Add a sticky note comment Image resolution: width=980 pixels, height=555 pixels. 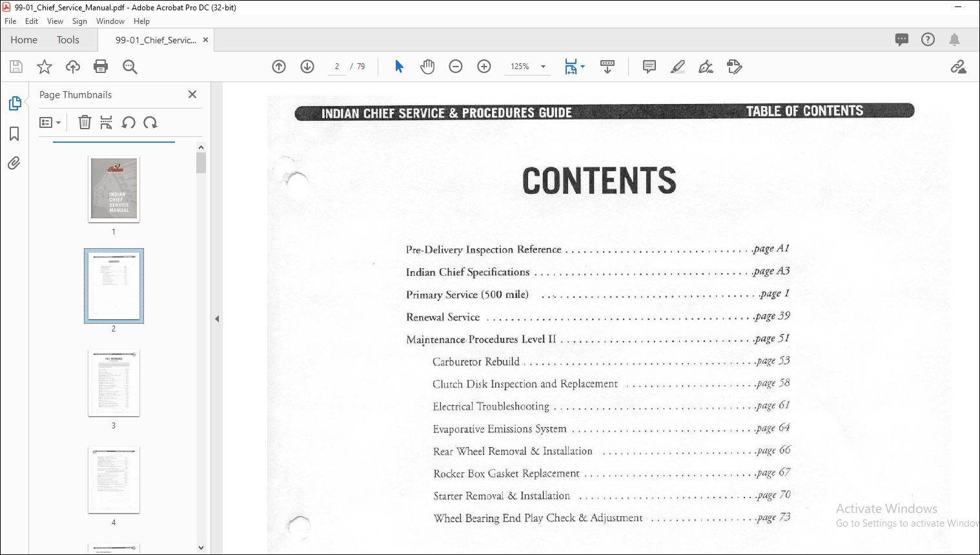[649, 67]
